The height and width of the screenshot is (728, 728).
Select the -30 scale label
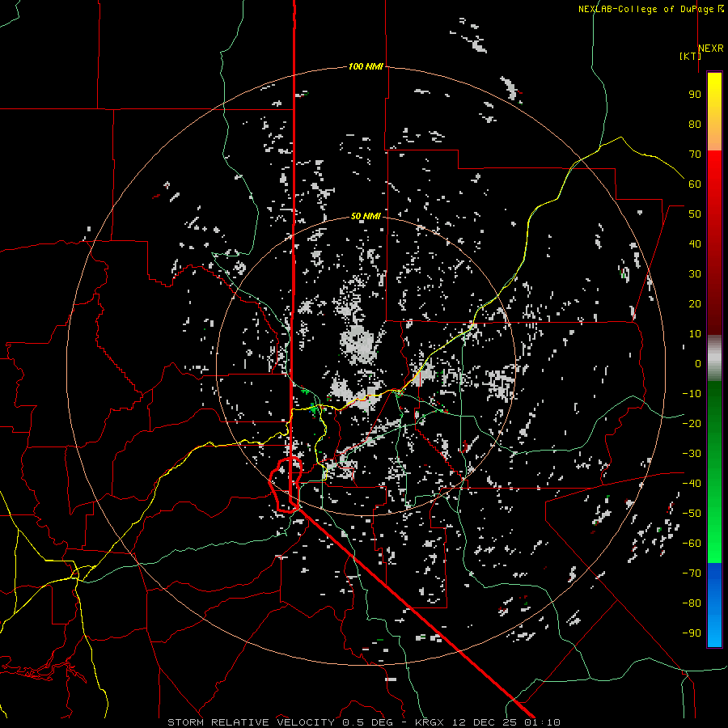pos(692,454)
